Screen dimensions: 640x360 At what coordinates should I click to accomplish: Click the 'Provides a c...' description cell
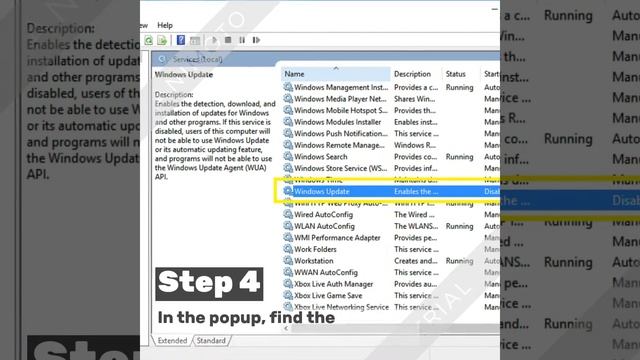click(416, 87)
